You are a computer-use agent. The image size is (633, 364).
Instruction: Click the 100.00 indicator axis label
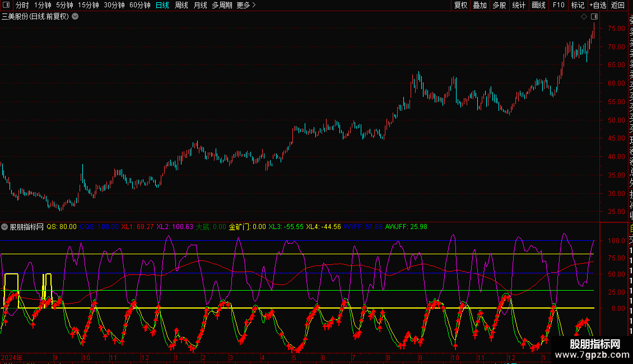616,240
